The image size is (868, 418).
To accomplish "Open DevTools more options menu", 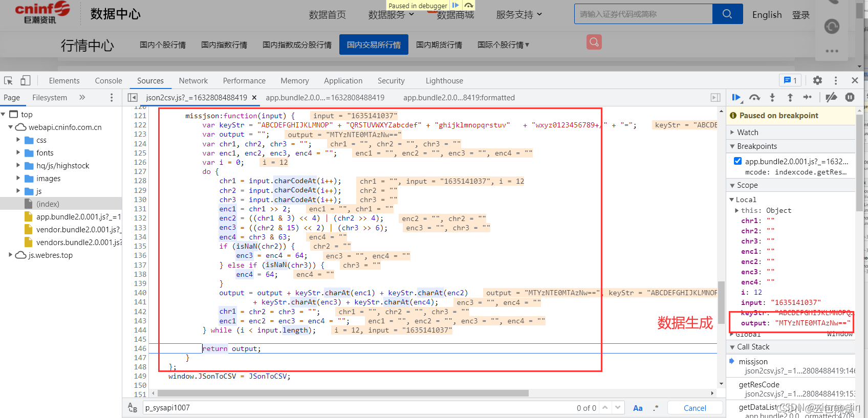I will [x=836, y=80].
